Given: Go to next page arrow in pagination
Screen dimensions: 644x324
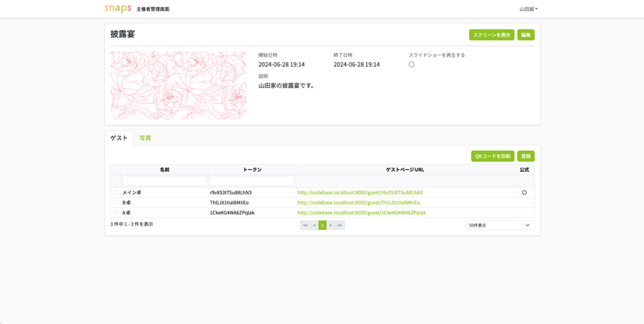Looking at the screenshot, I should click(330, 225).
